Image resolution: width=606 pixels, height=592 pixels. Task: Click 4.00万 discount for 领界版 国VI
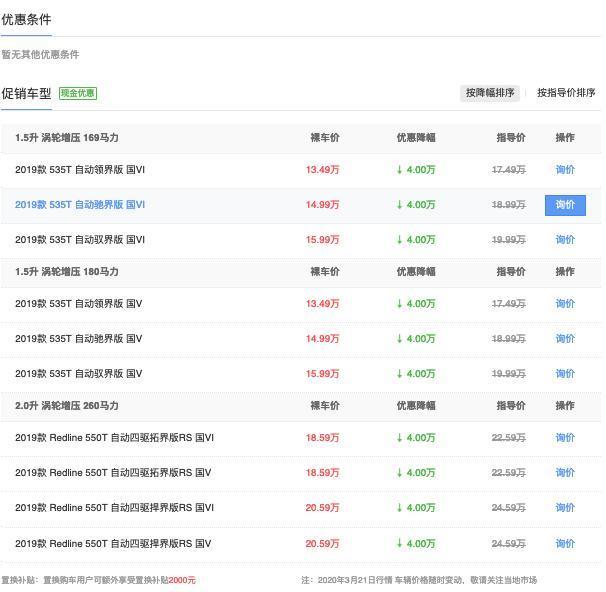pos(416,170)
